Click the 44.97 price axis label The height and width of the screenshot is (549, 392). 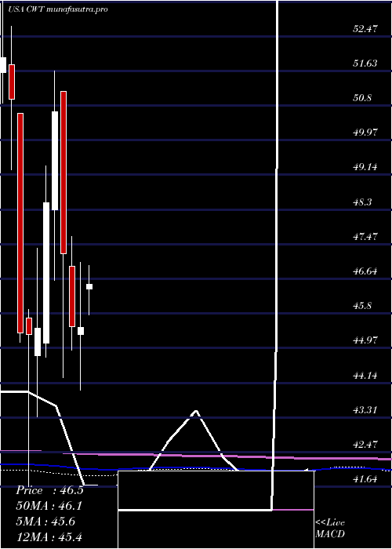click(365, 340)
